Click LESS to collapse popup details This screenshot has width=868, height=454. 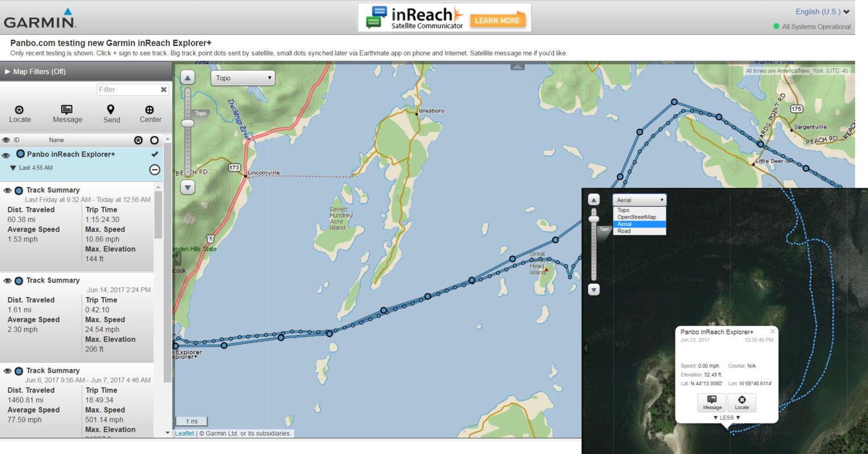click(726, 418)
